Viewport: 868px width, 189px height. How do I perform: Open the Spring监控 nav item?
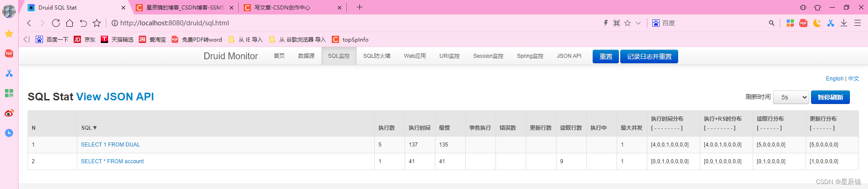coord(530,56)
